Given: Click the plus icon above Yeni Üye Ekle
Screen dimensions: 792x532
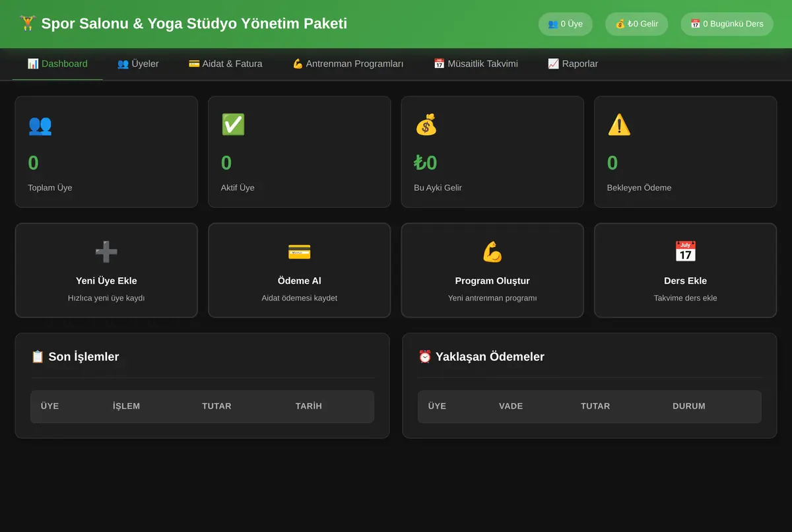Looking at the screenshot, I should (106, 251).
